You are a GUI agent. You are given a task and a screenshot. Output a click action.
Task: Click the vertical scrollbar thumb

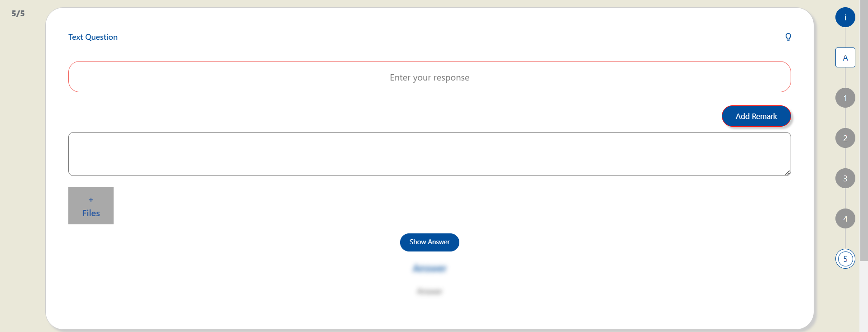(863, 130)
